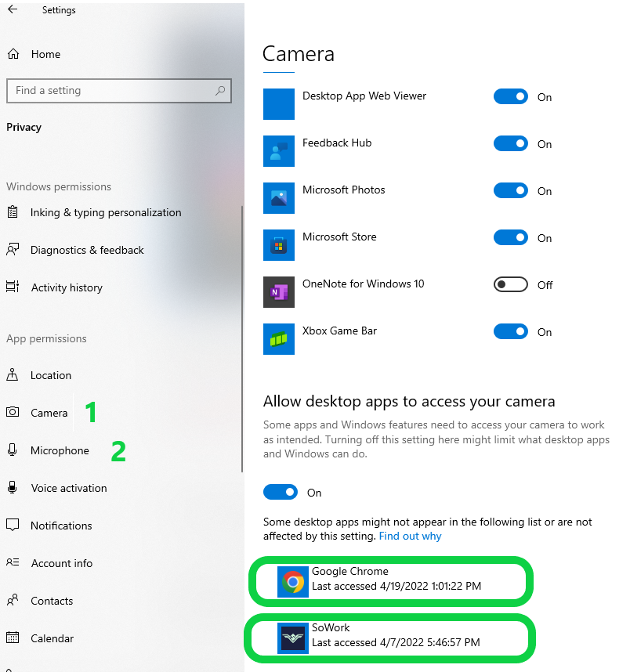Click the Activity history icon

(13, 287)
